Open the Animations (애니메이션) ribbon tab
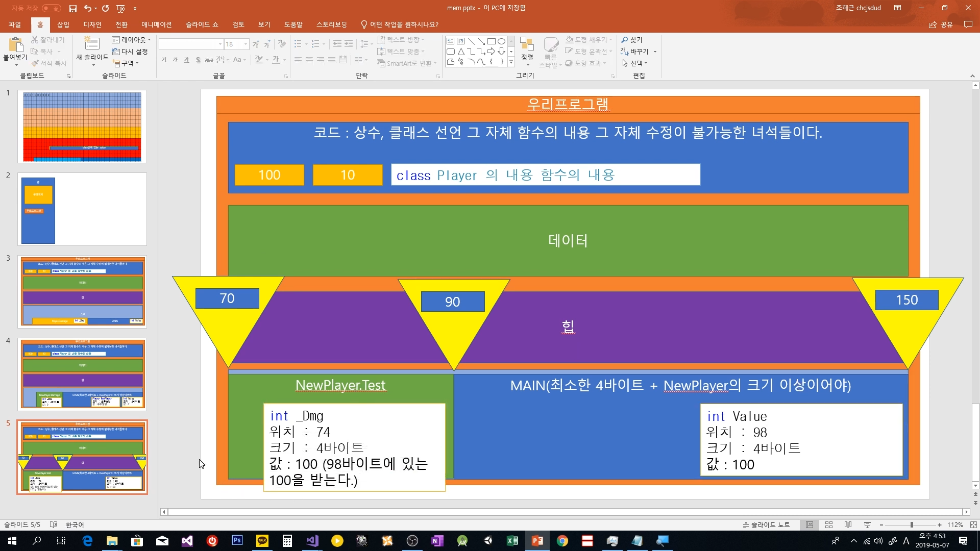The image size is (980, 551). 156,24
